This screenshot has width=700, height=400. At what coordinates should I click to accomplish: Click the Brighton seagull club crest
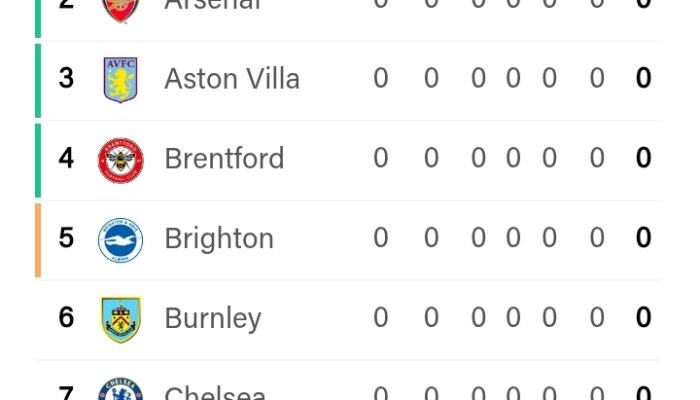pos(121,240)
